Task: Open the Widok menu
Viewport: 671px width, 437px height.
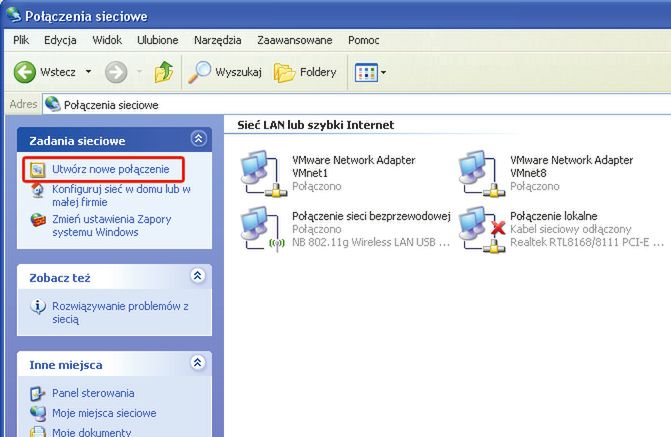Action: pyautogui.click(x=107, y=40)
